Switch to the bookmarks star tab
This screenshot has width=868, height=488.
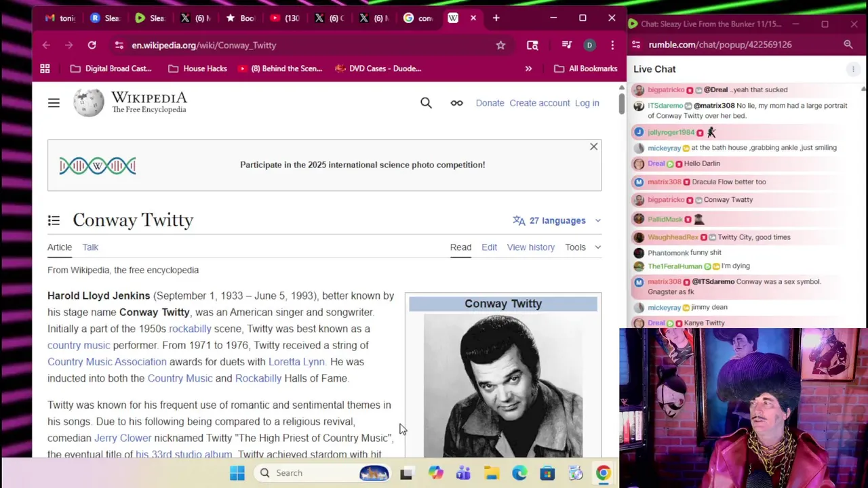point(240,18)
